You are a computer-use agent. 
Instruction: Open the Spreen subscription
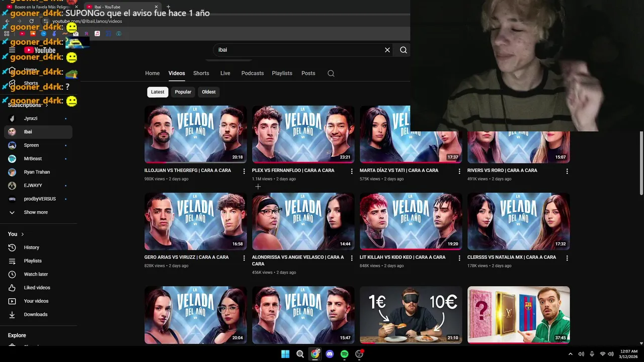click(38, 145)
